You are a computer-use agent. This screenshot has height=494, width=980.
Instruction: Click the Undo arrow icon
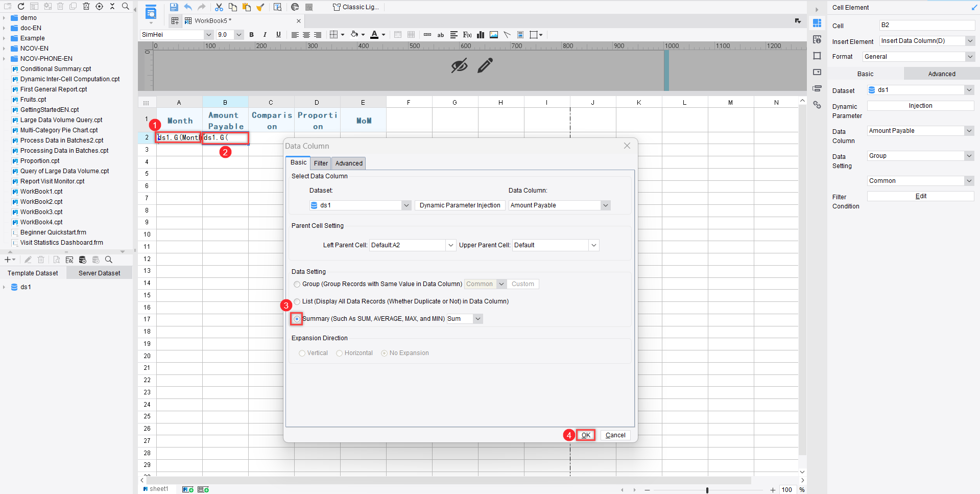click(188, 7)
